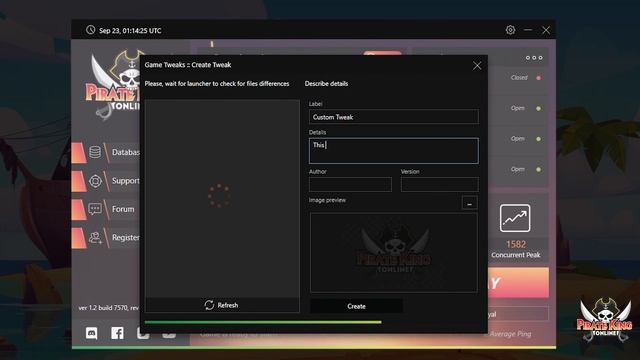Click the register user icon
640x360 pixels.
[x=95, y=238]
